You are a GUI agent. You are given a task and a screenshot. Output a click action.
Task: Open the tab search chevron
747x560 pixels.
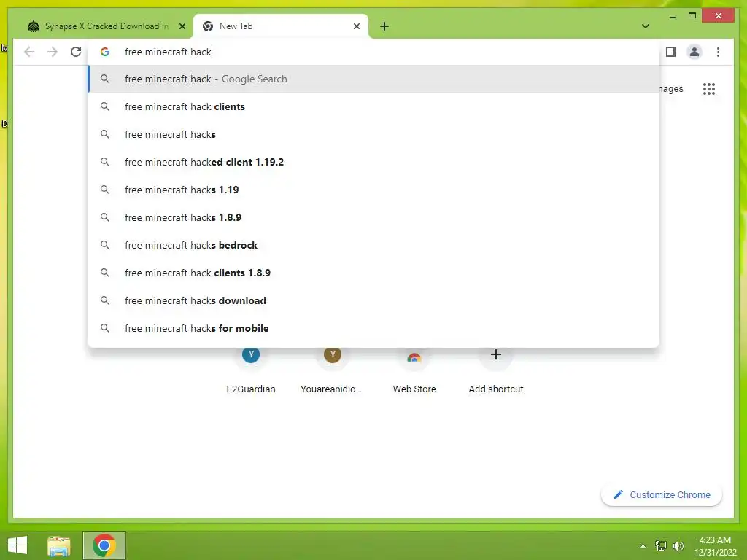click(x=646, y=26)
